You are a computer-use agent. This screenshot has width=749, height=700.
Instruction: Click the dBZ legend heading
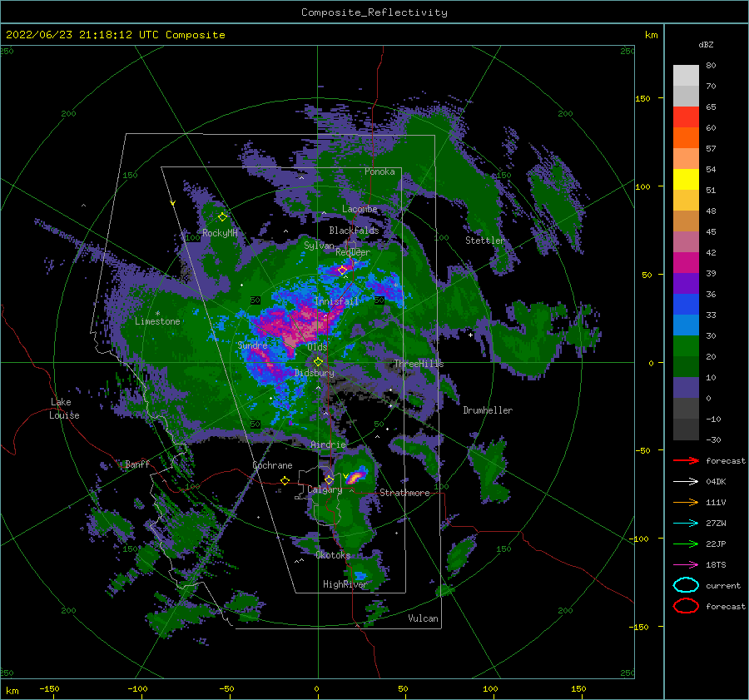[x=706, y=45]
